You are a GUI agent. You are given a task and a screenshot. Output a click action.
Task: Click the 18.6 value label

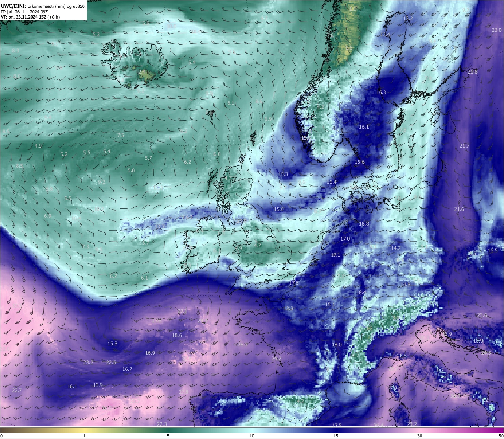(x=177, y=335)
